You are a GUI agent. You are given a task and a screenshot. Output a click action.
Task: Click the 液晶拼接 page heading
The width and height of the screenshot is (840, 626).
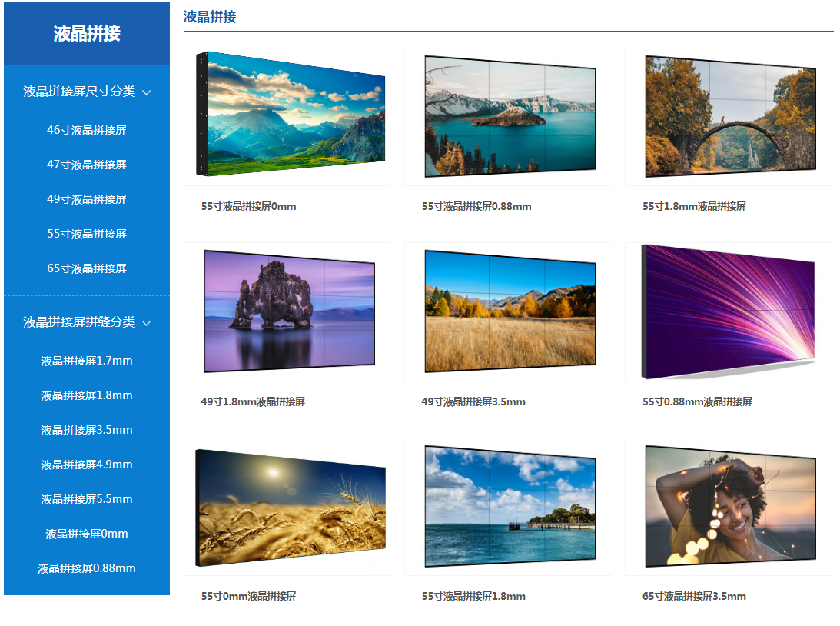pyautogui.click(x=210, y=17)
